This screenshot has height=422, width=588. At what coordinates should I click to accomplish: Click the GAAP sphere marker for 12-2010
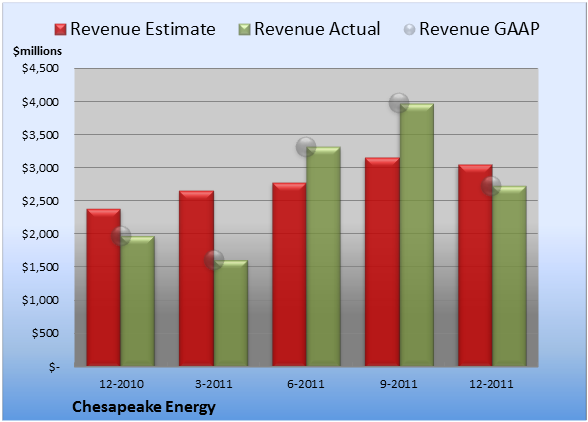pyautogui.click(x=121, y=236)
